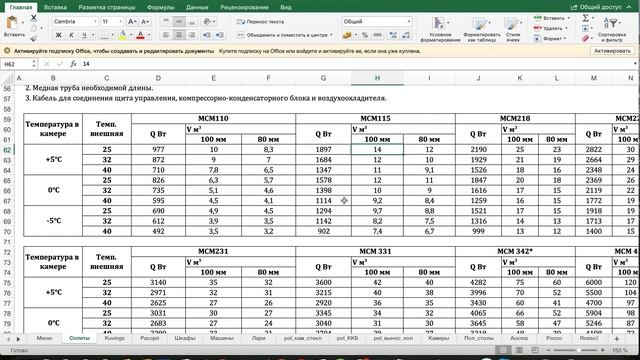This screenshot has height=360, width=640.
Task: Click the Fill down icon
Action: pos(585,28)
